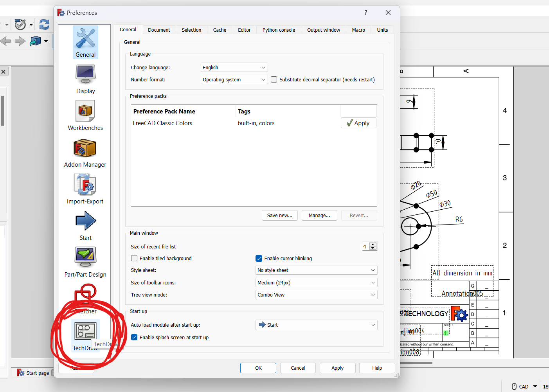
Task: Expand the Size of toolbar icons dropdown
Action: tap(316, 282)
